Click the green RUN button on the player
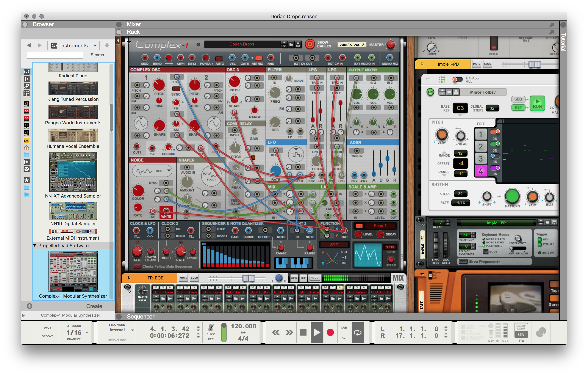The width and height of the screenshot is (588, 375). click(537, 104)
